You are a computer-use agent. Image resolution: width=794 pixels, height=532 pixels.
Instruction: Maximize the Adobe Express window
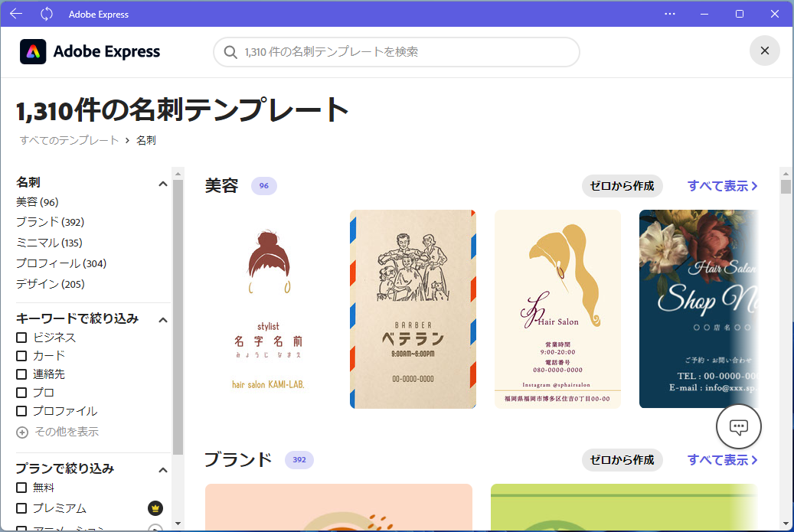(x=740, y=14)
